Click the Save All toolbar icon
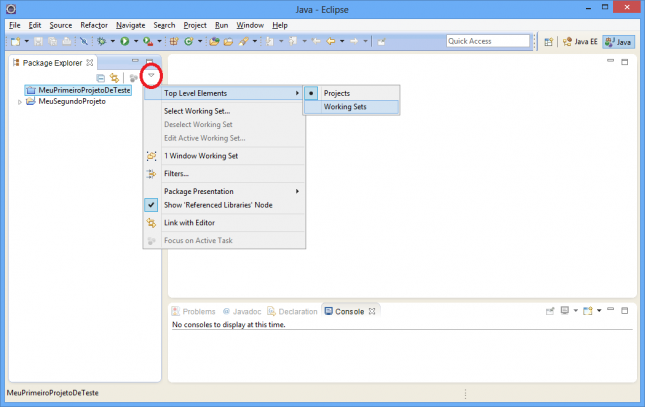Screen dimensions: 645x407 [53, 41]
